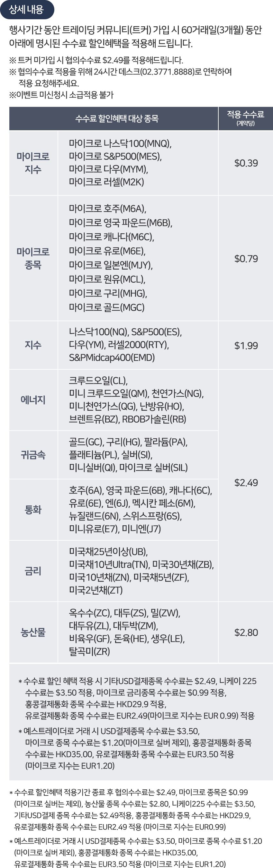Click the 상세 내용 pill label
This screenshot has height=868, width=273.
pyautogui.click(x=27, y=9)
